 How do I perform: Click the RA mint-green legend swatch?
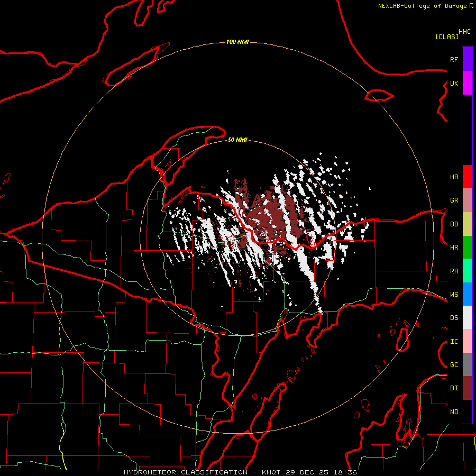click(x=467, y=271)
